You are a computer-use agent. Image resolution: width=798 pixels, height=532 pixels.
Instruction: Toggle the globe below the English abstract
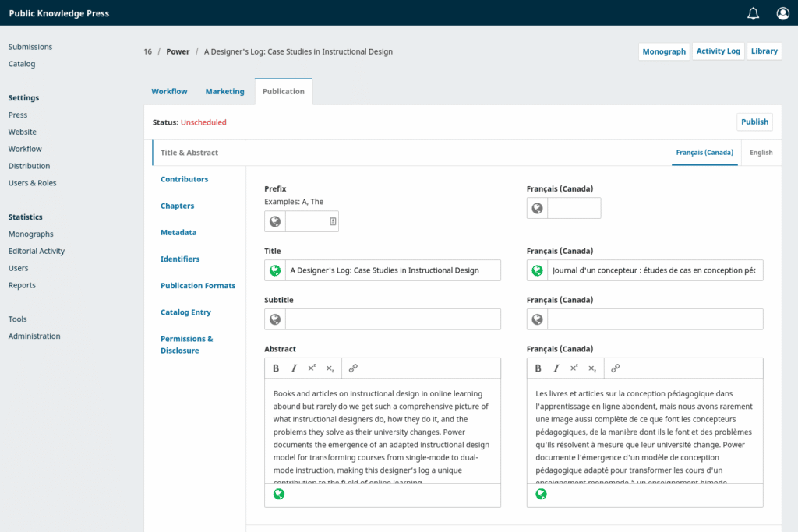[x=279, y=494]
